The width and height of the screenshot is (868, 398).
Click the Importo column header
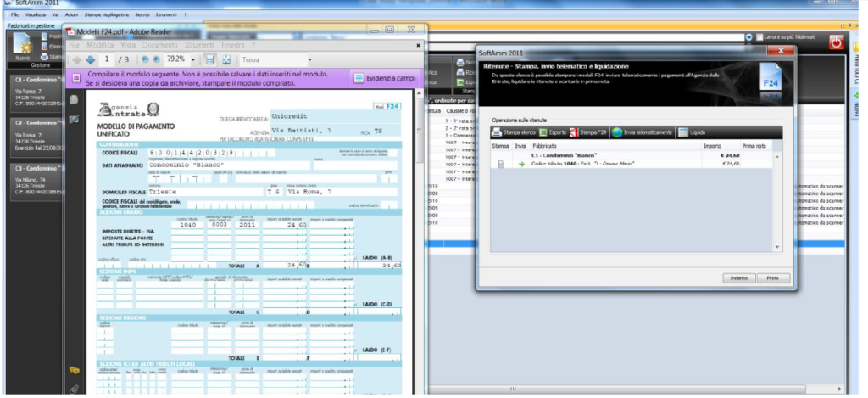[x=712, y=146]
